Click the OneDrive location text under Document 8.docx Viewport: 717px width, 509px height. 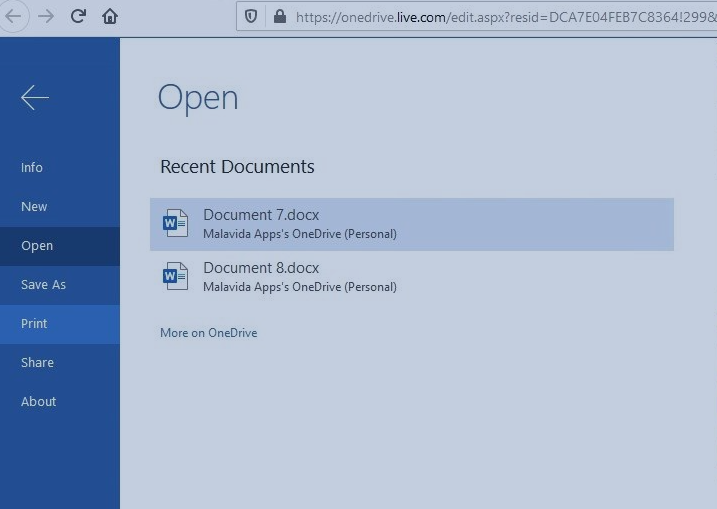pyautogui.click(x=300, y=287)
